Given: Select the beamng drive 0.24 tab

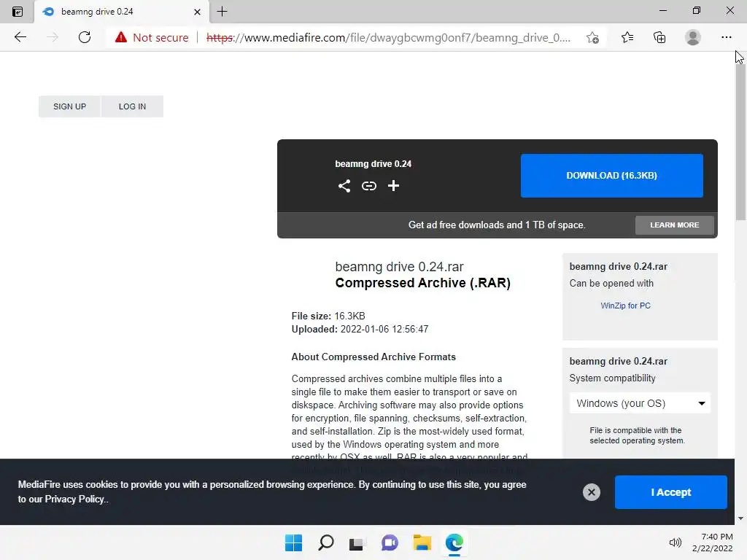Looking at the screenshot, I should (x=122, y=12).
